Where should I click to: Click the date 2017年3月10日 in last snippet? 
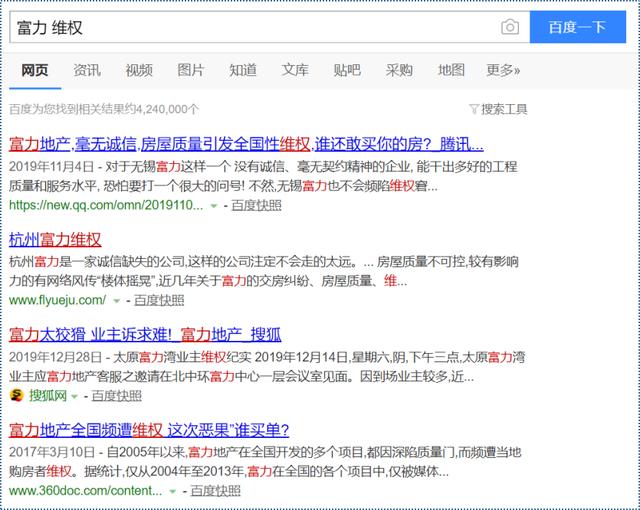tap(52, 452)
